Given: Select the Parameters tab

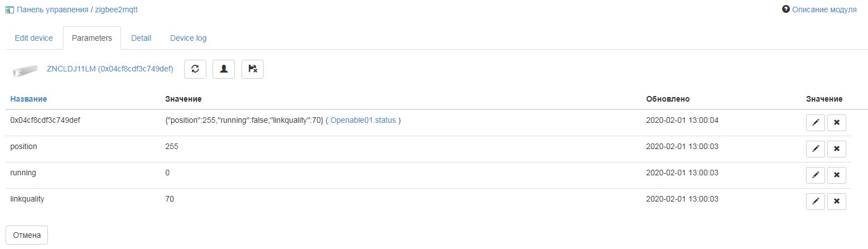Looking at the screenshot, I should (92, 38).
